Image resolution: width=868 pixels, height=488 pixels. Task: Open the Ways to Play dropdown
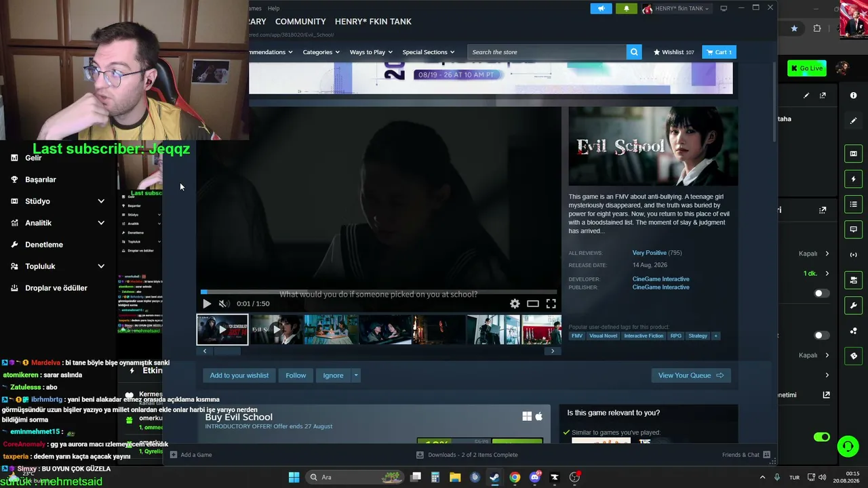tap(371, 52)
